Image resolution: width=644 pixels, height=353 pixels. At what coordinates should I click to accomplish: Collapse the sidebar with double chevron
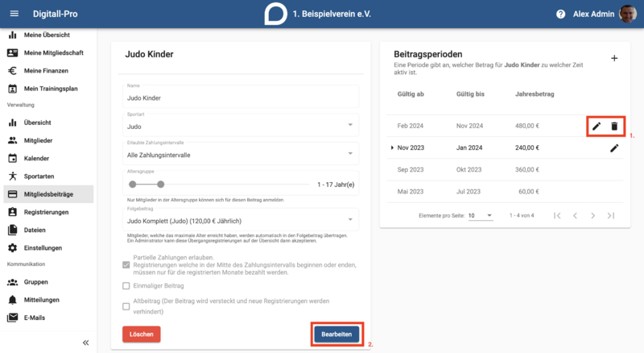[x=86, y=343]
